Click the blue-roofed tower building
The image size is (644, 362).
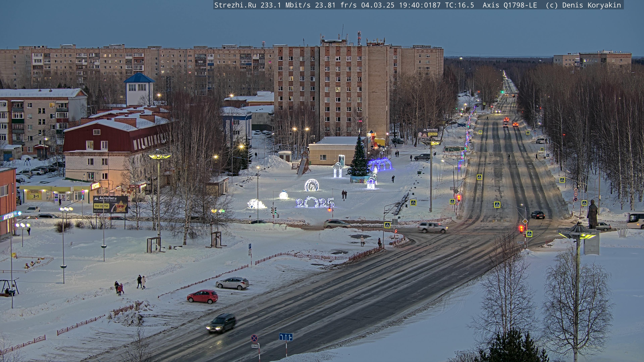[x=139, y=89]
